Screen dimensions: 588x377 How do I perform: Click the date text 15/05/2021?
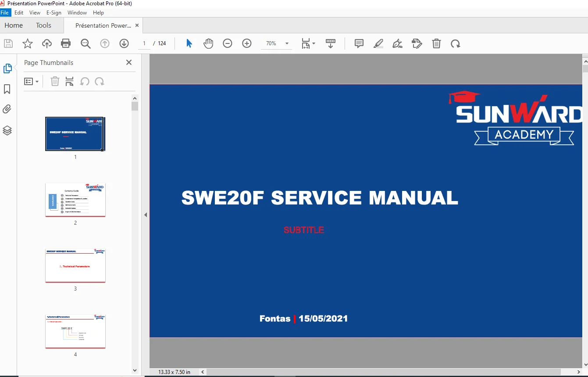coord(324,319)
